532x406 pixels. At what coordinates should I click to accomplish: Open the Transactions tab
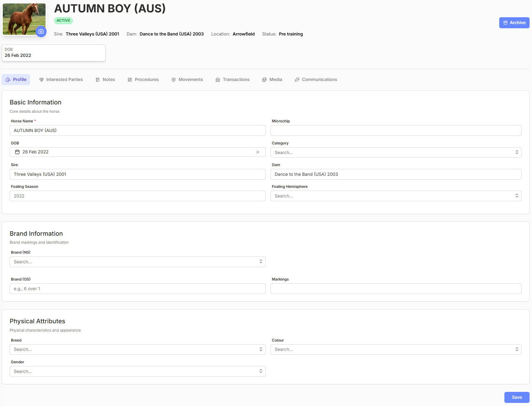pyautogui.click(x=233, y=80)
